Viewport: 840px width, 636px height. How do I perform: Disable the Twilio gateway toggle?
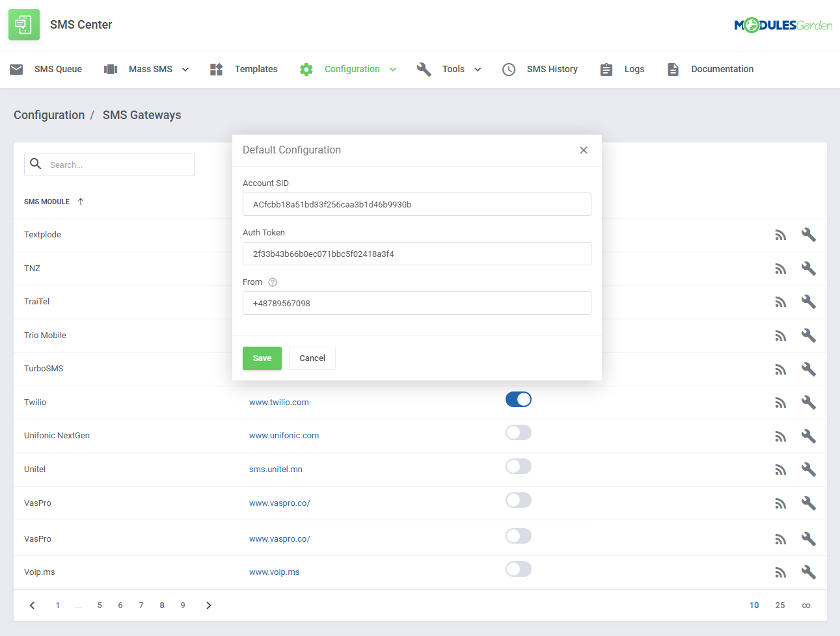519,399
